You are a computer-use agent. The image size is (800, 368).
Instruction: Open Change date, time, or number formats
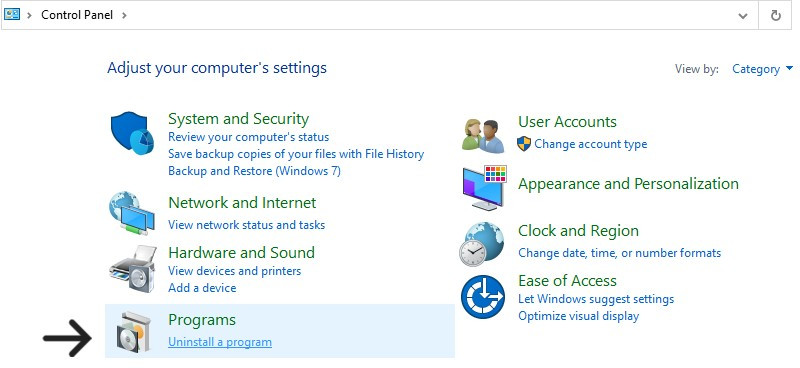click(x=619, y=253)
